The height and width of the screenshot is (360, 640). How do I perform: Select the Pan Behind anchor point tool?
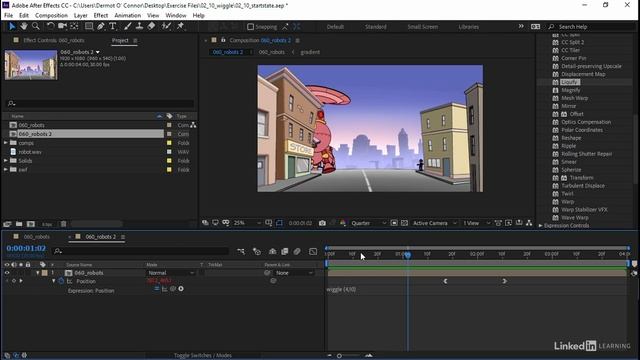pos(74,26)
